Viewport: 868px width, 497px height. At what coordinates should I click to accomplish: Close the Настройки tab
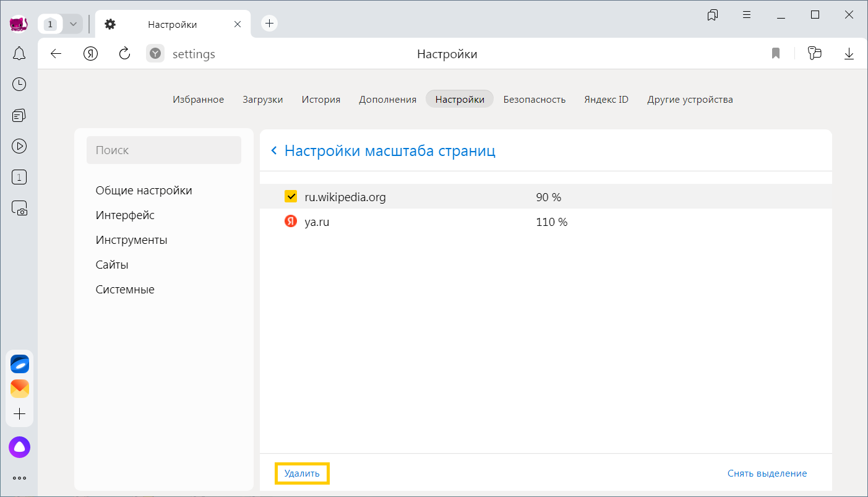pos(238,25)
